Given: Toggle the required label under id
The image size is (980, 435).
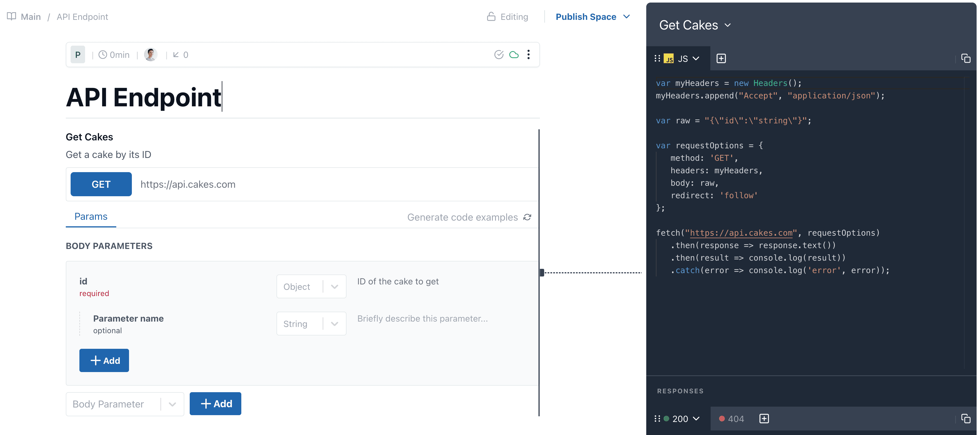Looking at the screenshot, I should tap(94, 293).
